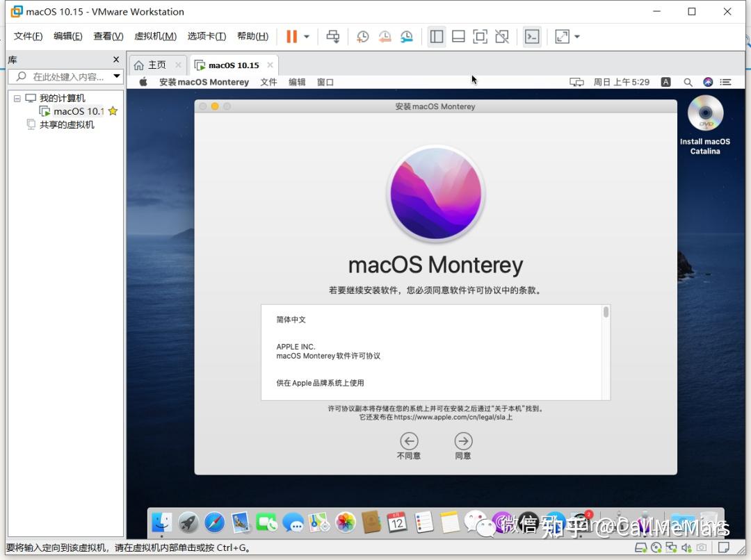The width and height of the screenshot is (751, 560).
Task: Pause the virtual machine with the orange button
Action: pos(291,36)
